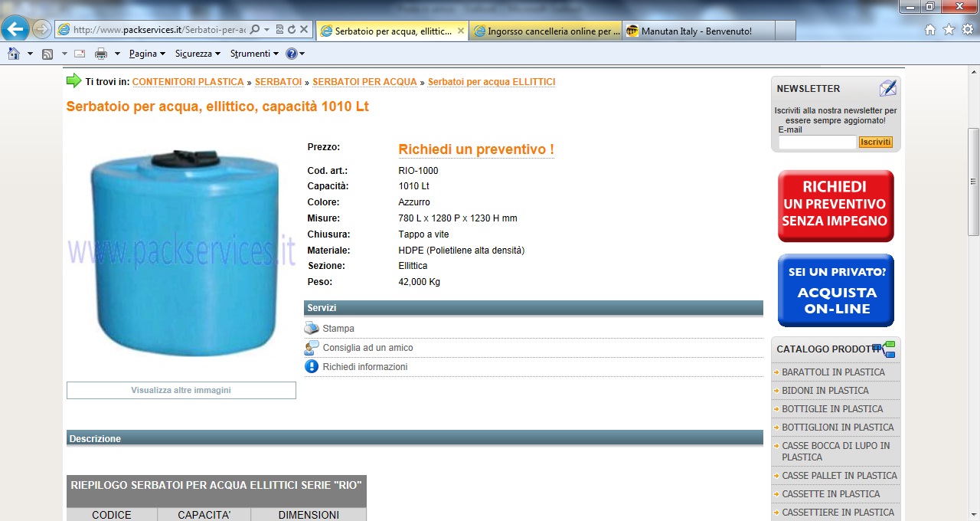The height and width of the screenshot is (521, 980).
Task: Click the browser address bar URL
Action: (159, 30)
